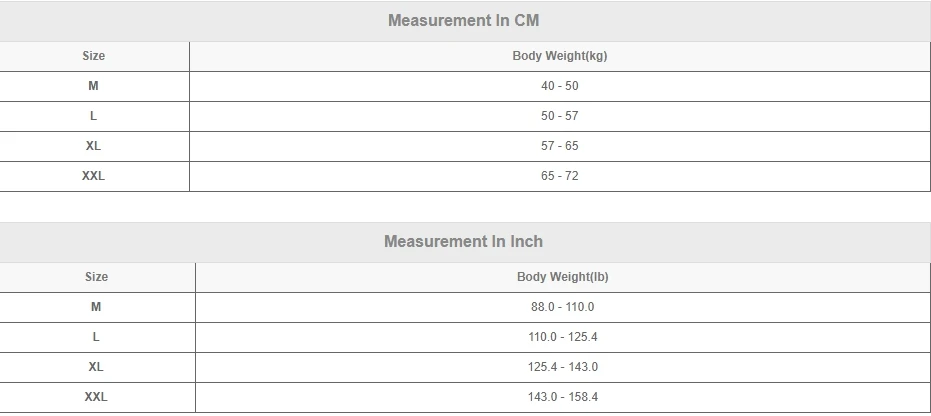Image resolution: width=931 pixels, height=416 pixels.
Task: Click size XL in the CM table
Action: click(94, 146)
